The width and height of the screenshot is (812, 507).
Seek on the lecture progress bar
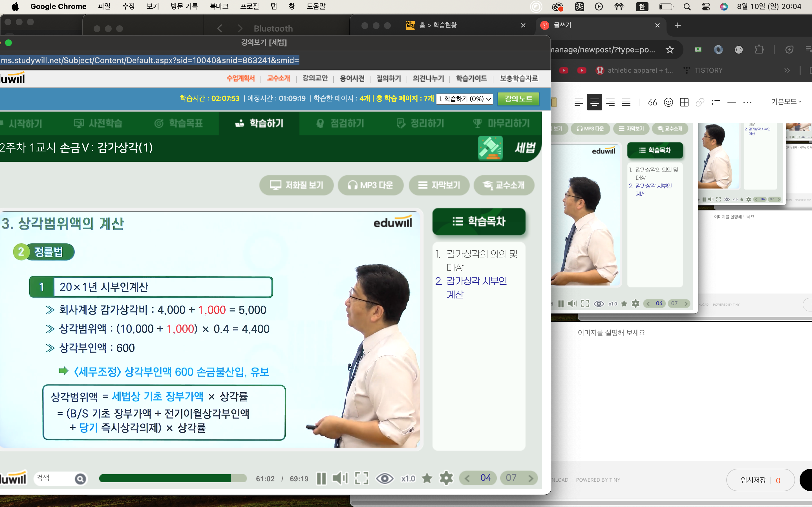[173, 479]
